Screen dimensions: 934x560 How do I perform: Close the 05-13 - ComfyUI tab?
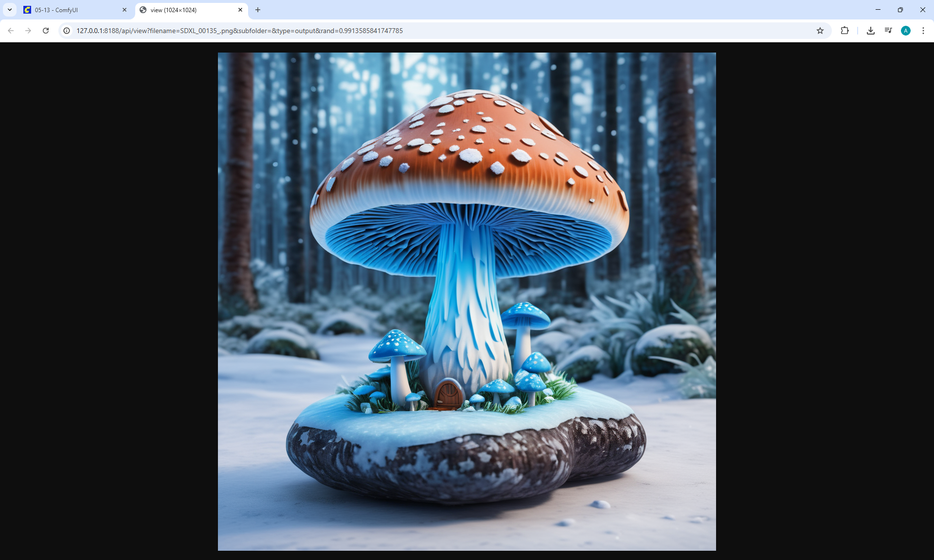[125, 10]
